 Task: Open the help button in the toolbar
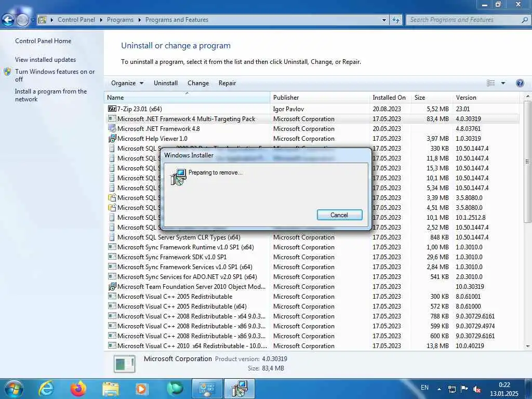(520, 83)
